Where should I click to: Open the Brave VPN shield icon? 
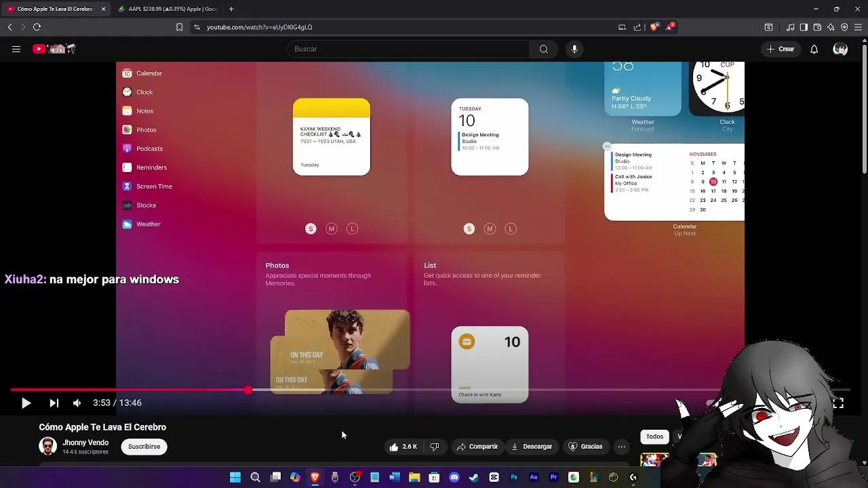pos(844,27)
